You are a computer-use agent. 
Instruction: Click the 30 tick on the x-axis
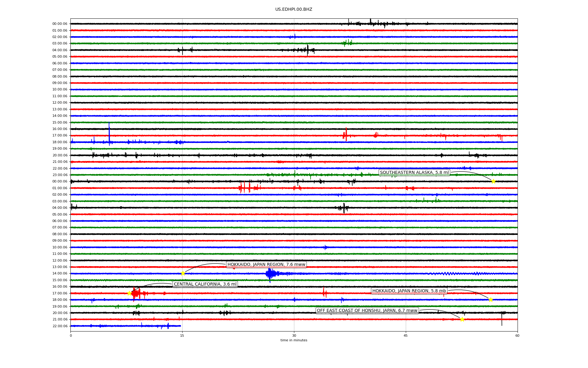(294, 335)
